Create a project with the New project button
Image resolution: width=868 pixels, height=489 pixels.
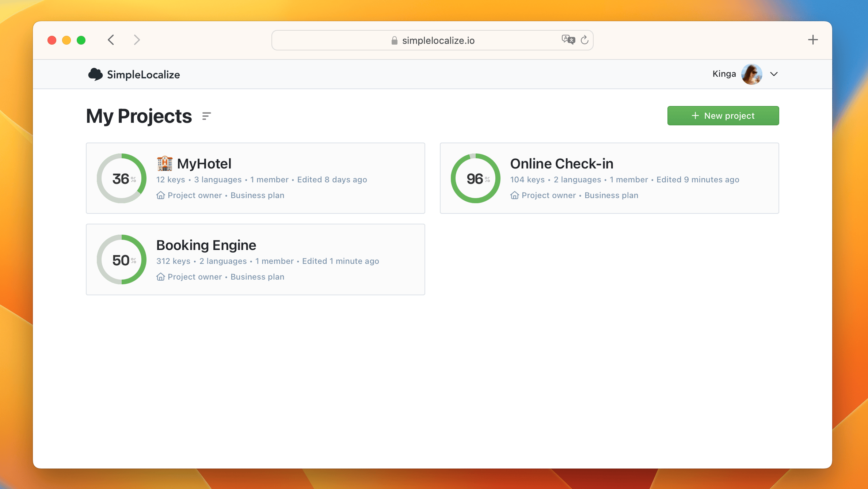tap(723, 115)
